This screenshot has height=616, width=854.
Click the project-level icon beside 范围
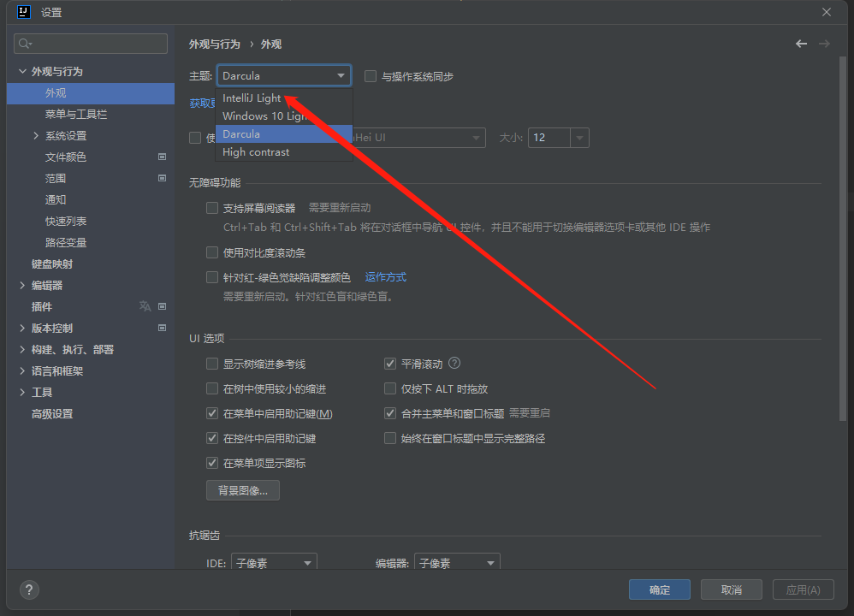tap(162, 178)
